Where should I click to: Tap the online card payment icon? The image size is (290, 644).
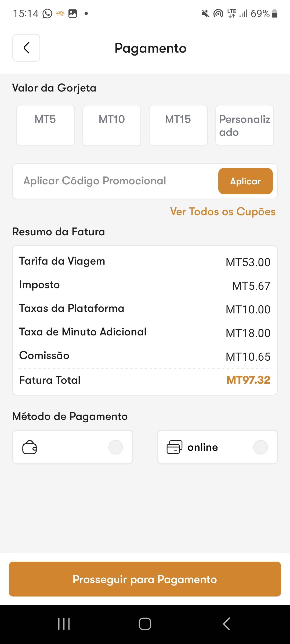pos(175,447)
